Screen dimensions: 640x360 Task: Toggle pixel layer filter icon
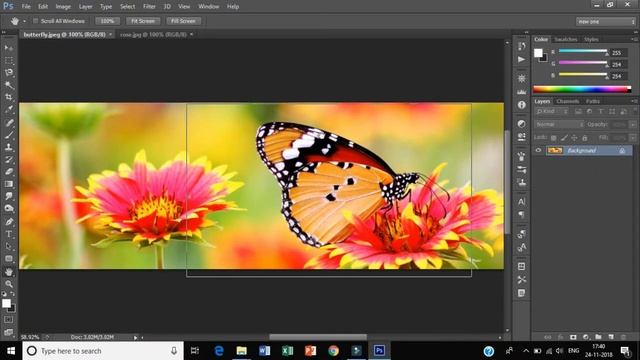tap(578, 111)
